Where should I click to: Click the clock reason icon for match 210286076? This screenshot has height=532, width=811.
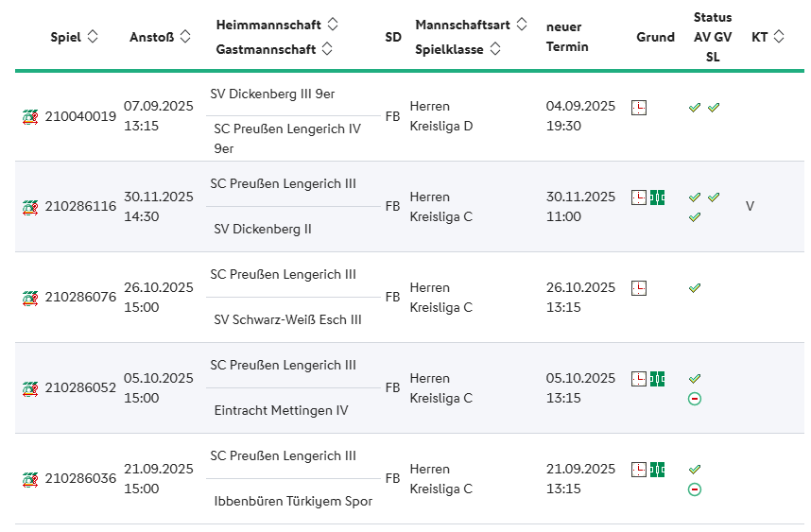[x=639, y=288]
